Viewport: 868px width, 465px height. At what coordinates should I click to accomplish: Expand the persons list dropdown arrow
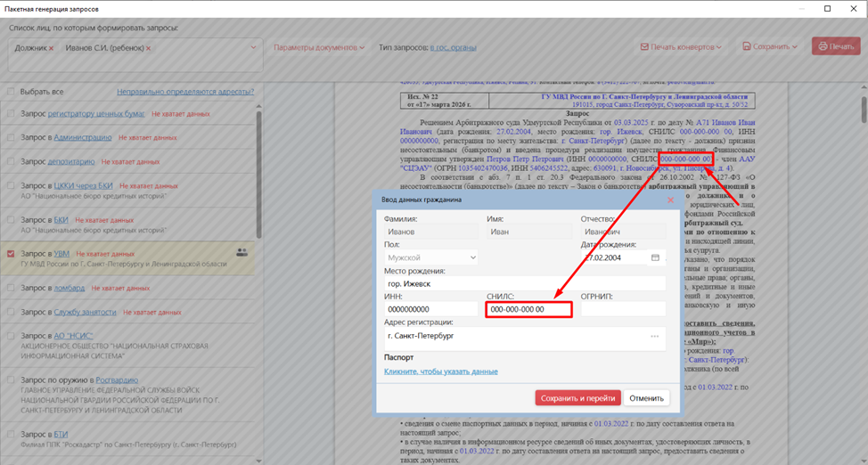(254, 48)
